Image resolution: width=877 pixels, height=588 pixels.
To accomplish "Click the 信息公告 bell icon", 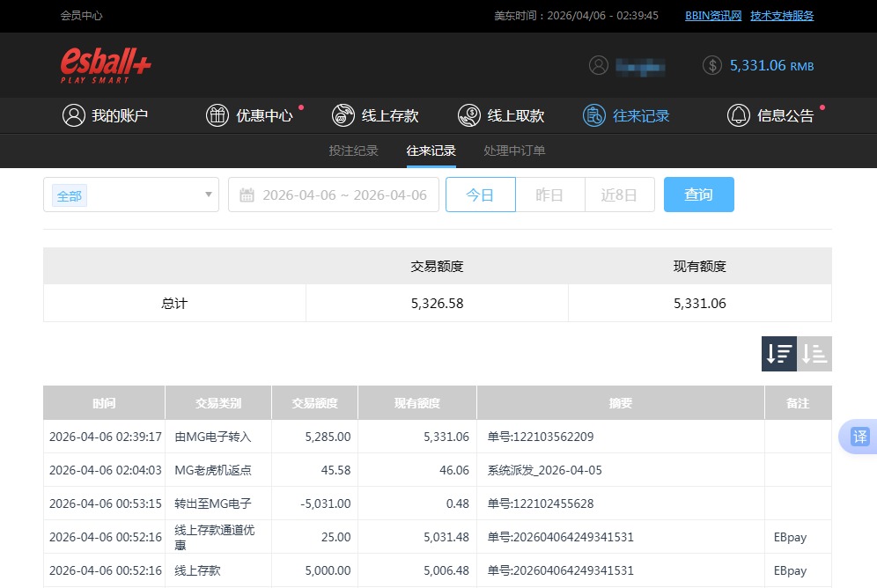I will [x=739, y=114].
